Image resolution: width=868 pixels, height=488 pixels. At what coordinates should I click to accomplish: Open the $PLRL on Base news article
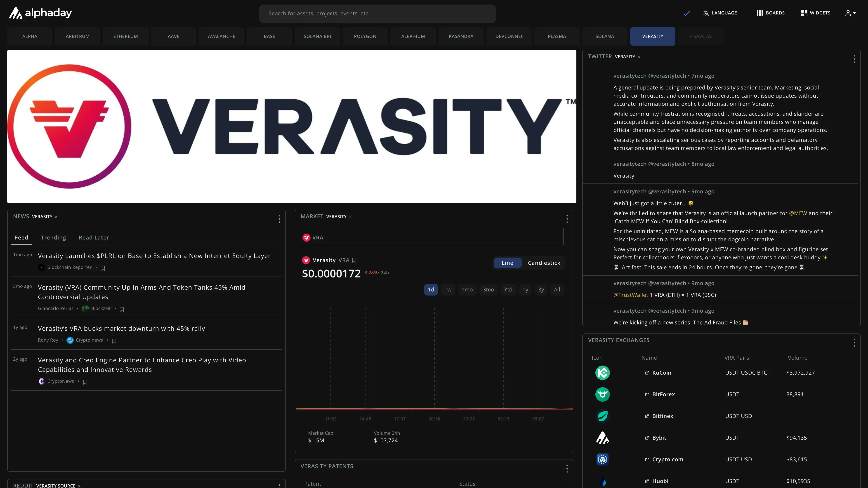[x=154, y=256]
